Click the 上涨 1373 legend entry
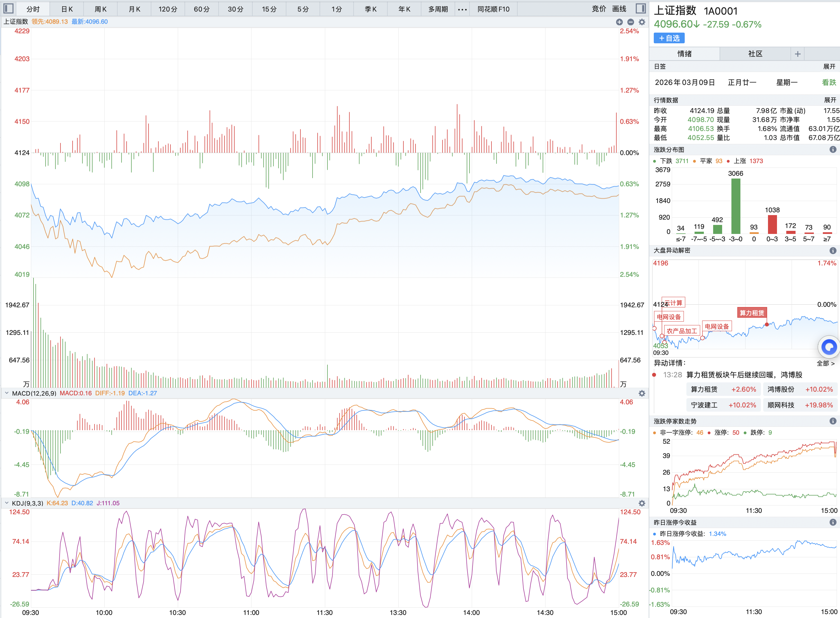 [x=745, y=161]
